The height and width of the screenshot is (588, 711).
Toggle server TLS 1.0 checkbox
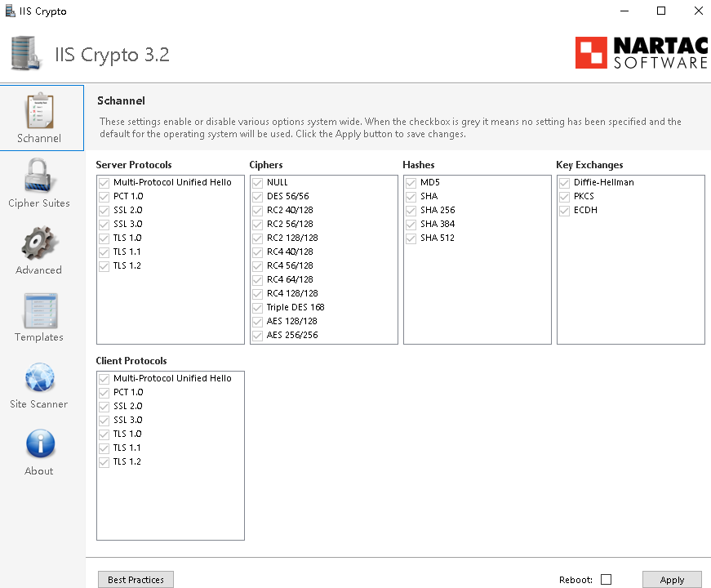click(104, 238)
